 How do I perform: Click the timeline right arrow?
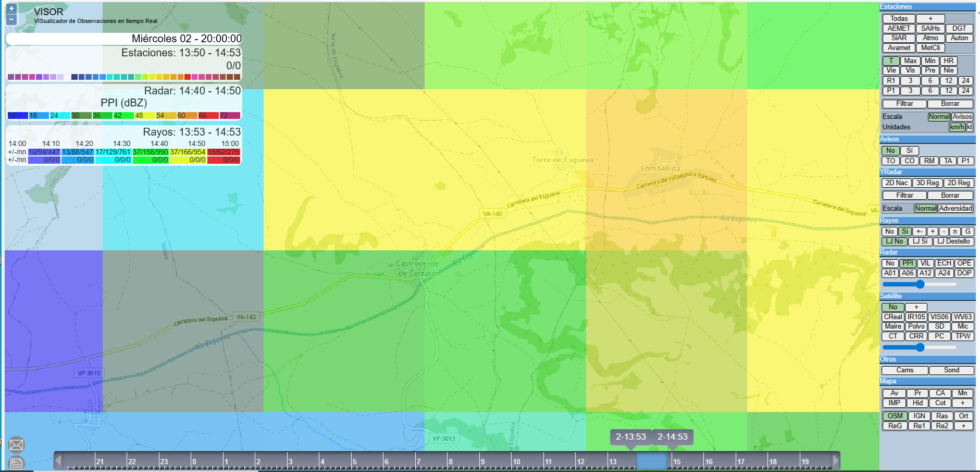pyautogui.click(x=836, y=461)
